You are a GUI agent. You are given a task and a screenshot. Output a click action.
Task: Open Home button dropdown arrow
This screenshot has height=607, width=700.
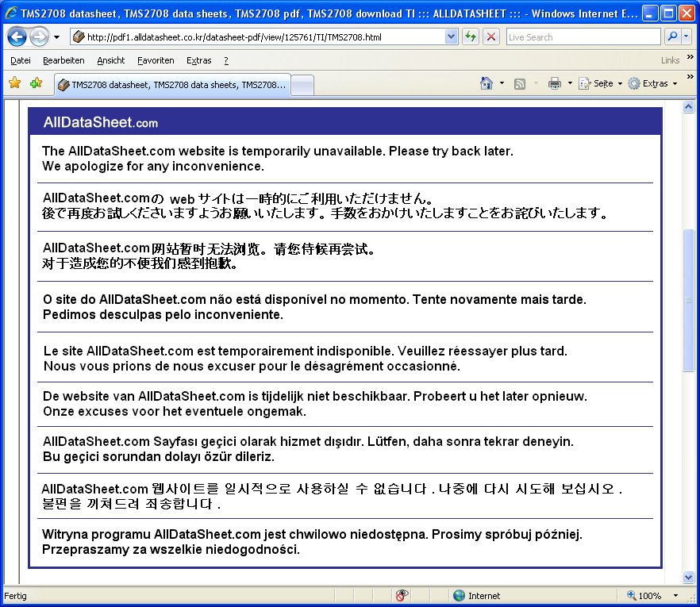(x=502, y=83)
